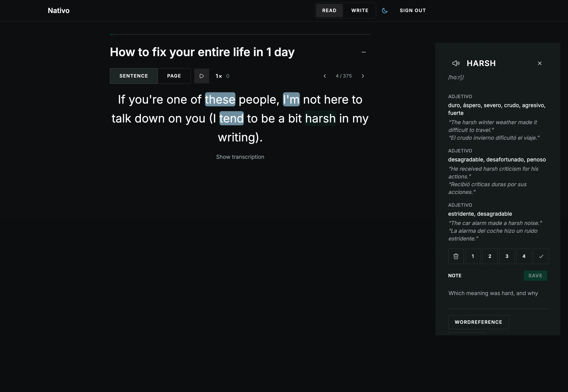
Task: Mark word as known with checkmark
Action: coord(541,256)
